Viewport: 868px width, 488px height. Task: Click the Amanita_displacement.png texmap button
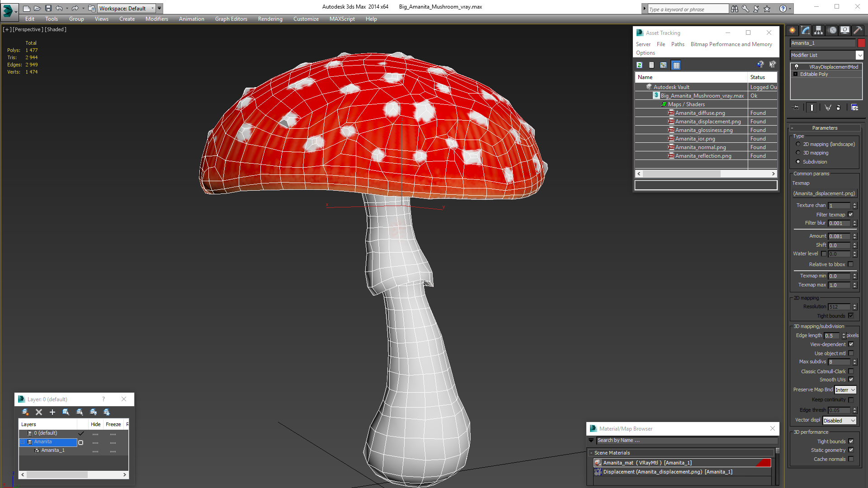click(824, 193)
